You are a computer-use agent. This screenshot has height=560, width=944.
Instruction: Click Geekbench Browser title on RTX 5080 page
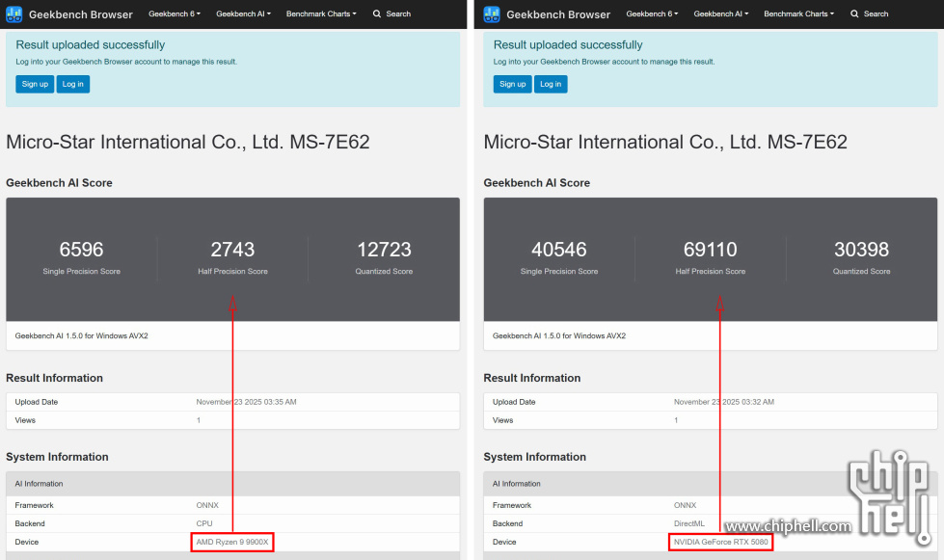pyautogui.click(x=558, y=14)
